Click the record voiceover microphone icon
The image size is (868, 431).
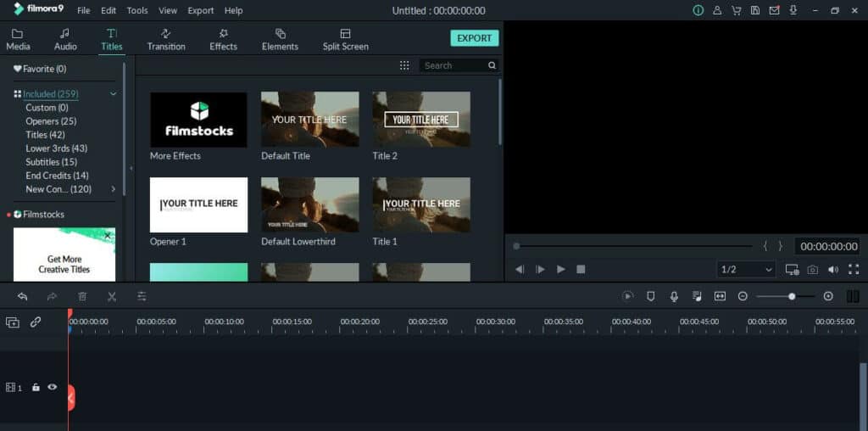[x=674, y=296]
